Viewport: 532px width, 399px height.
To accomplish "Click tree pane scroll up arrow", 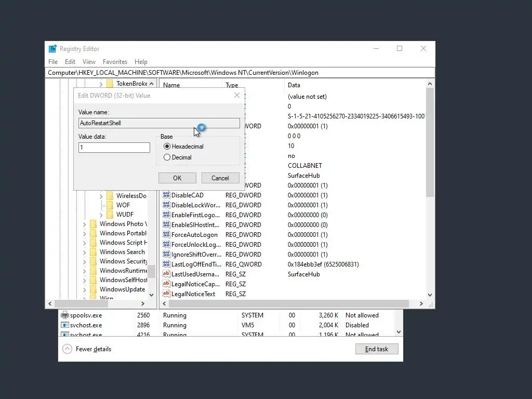I will click(151, 84).
